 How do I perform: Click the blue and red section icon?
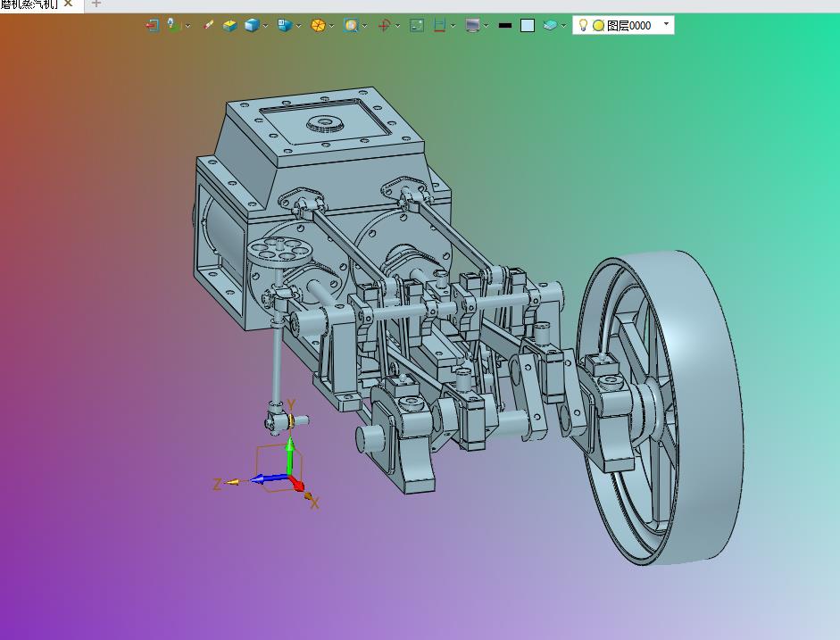(440, 25)
